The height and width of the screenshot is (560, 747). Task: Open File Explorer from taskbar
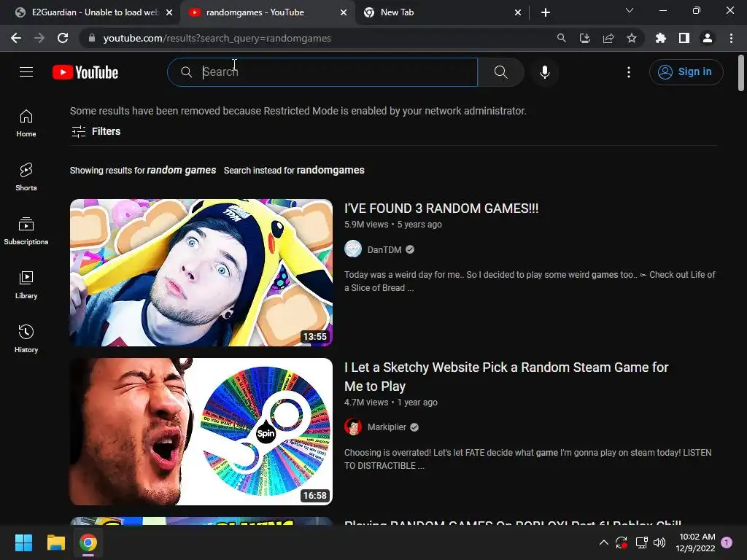[x=55, y=542]
